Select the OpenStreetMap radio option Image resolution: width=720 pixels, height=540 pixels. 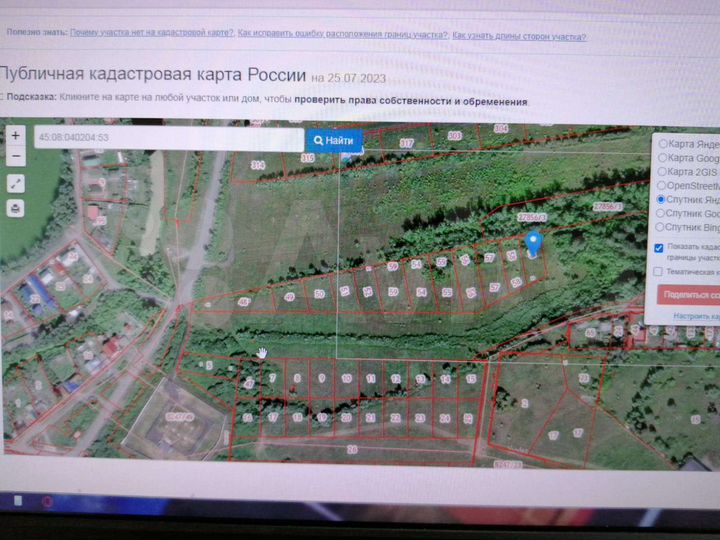[x=661, y=186]
